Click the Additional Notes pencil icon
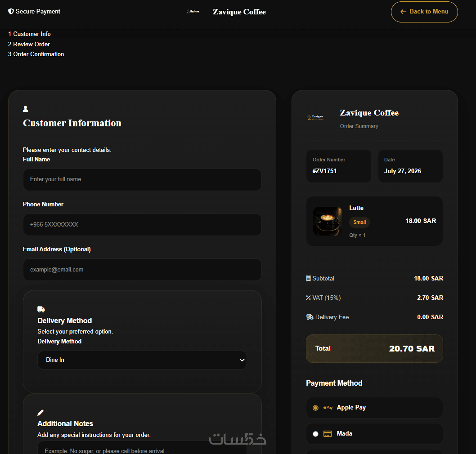 (40, 413)
